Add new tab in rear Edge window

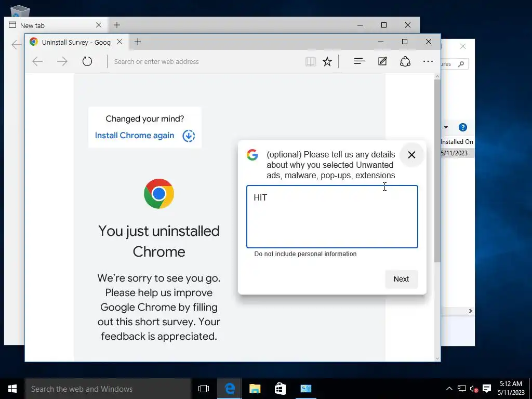[117, 25]
